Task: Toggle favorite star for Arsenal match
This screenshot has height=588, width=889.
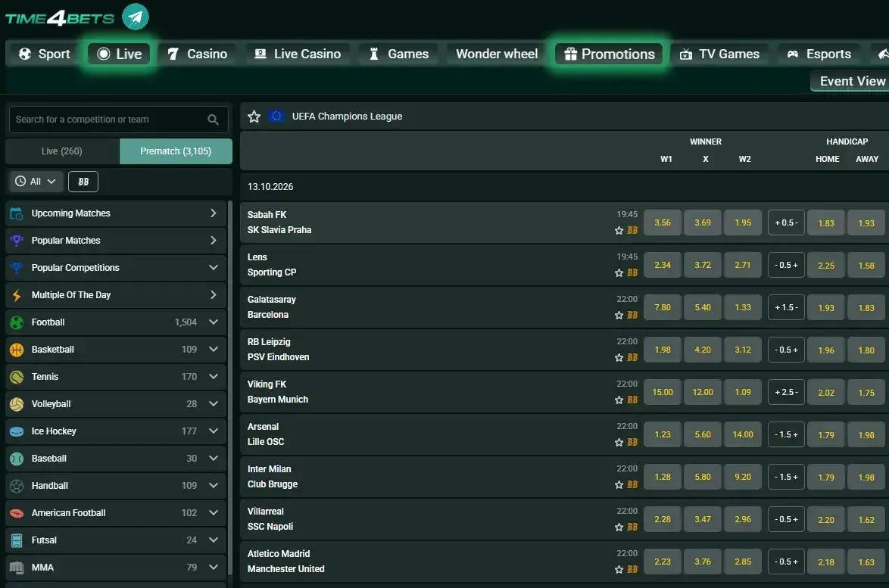Action: coord(619,443)
